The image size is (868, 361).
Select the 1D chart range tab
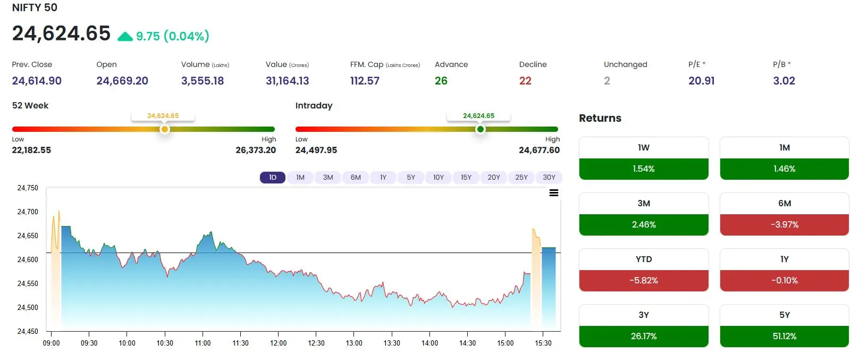[273, 178]
